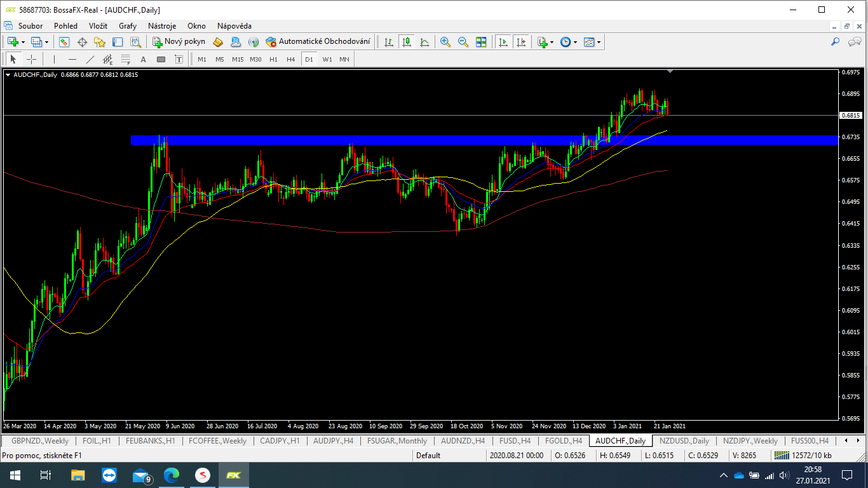Open TeamViewer from the taskbar

pyautogui.click(x=109, y=475)
